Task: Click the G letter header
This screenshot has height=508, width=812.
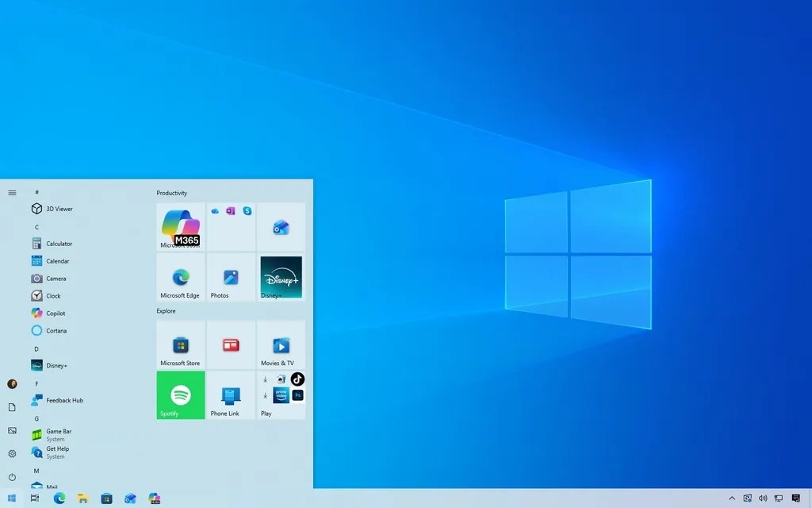Action: 36,418
